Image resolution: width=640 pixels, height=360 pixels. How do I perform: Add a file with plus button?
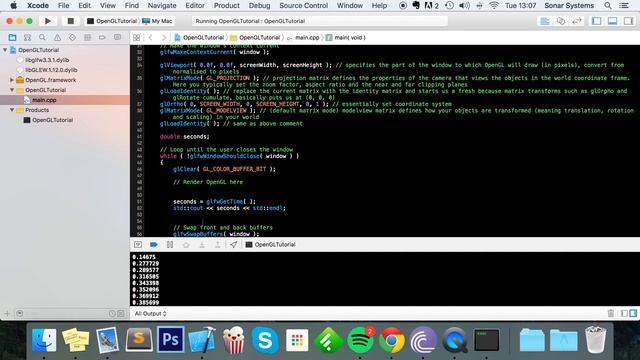(x=7, y=313)
